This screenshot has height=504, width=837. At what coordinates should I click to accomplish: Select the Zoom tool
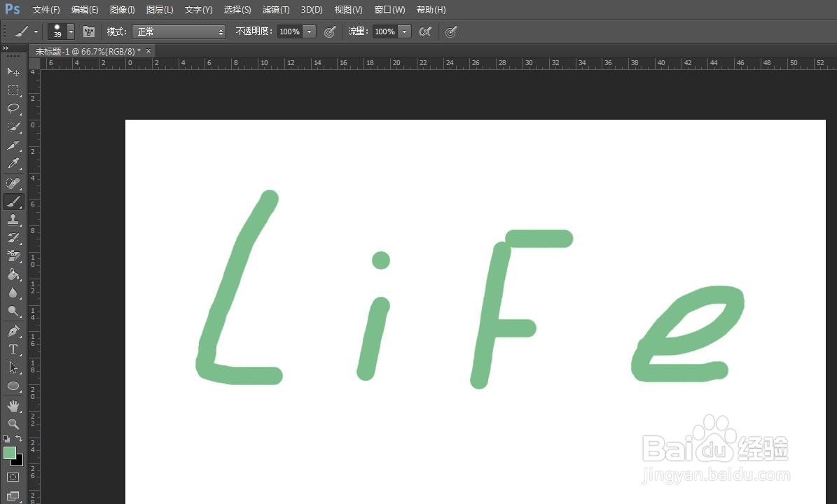tap(13, 424)
